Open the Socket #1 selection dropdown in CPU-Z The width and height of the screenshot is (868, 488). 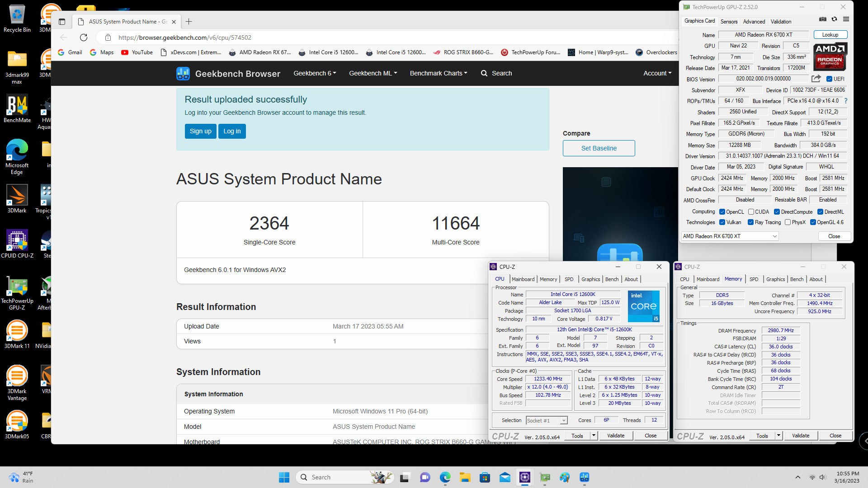point(547,421)
